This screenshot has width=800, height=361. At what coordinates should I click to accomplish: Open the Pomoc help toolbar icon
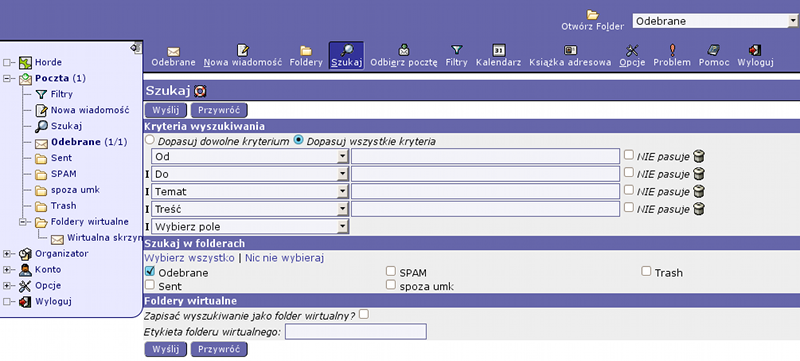click(x=713, y=50)
